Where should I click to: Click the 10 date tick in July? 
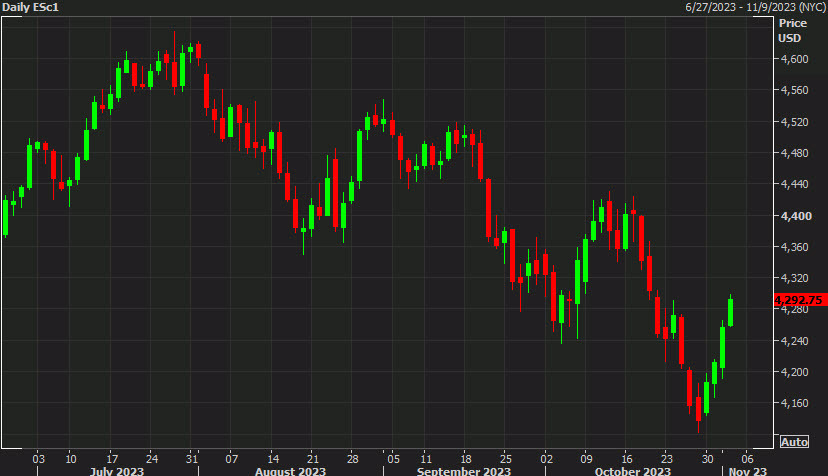(71, 459)
